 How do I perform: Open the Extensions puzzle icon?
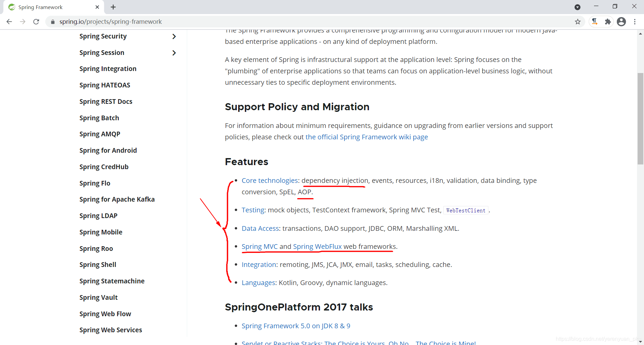click(608, 22)
